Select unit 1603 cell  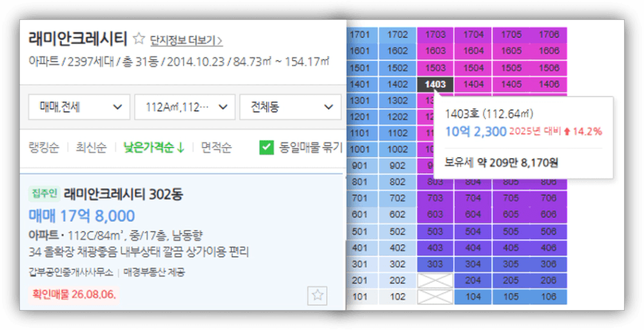(x=435, y=52)
